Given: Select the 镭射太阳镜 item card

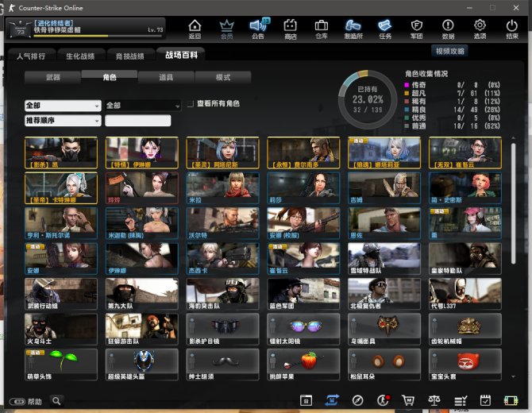Looking at the screenshot, I should pyautogui.click(x=303, y=329).
